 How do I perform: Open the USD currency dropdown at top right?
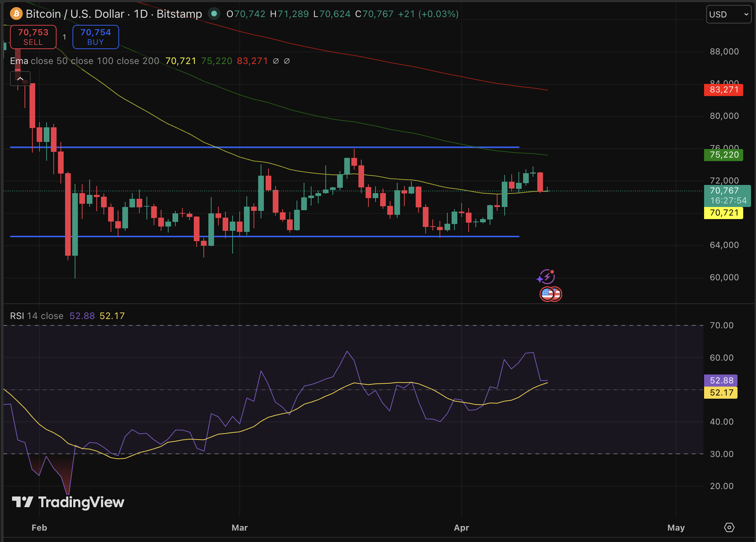pyautogui.click(x=728, y=14)
